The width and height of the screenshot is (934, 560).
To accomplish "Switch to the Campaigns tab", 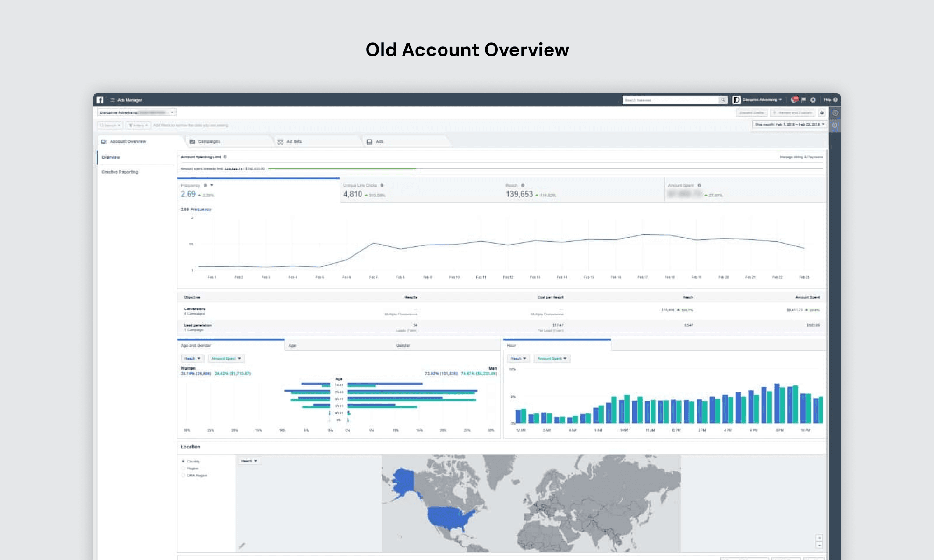I will [209, 141].
